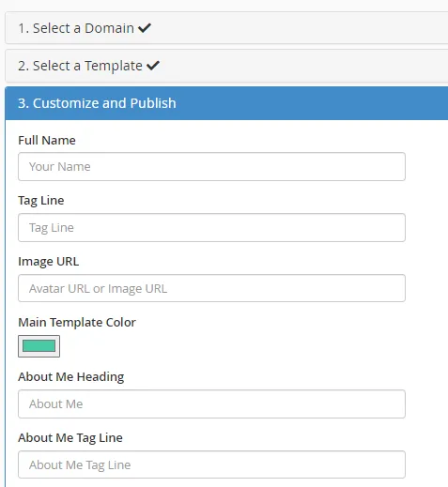
Task: Click the Image URL label text
Action: pyautogui.click(x=49, y=262)
